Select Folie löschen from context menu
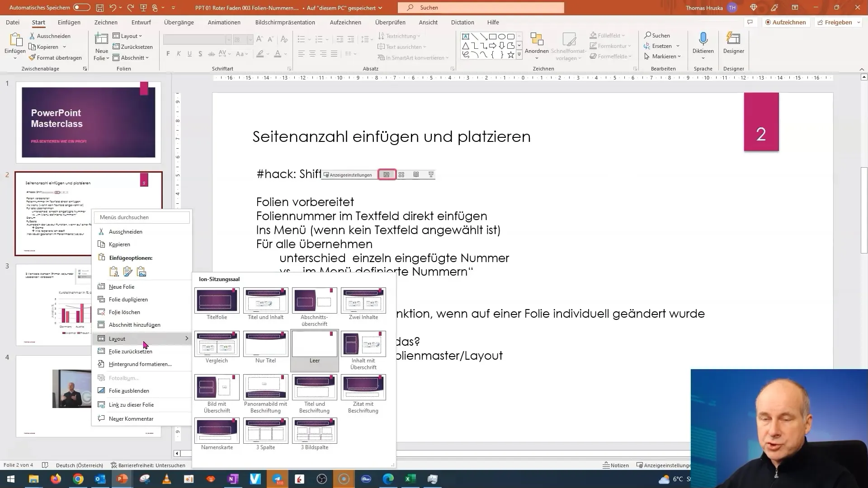868x488 pixels. pyautogui.click(x=125, y=312)
